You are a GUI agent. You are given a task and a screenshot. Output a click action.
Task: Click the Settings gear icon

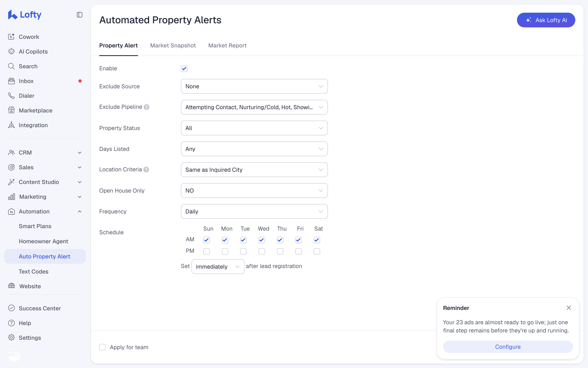pos(11,338)
